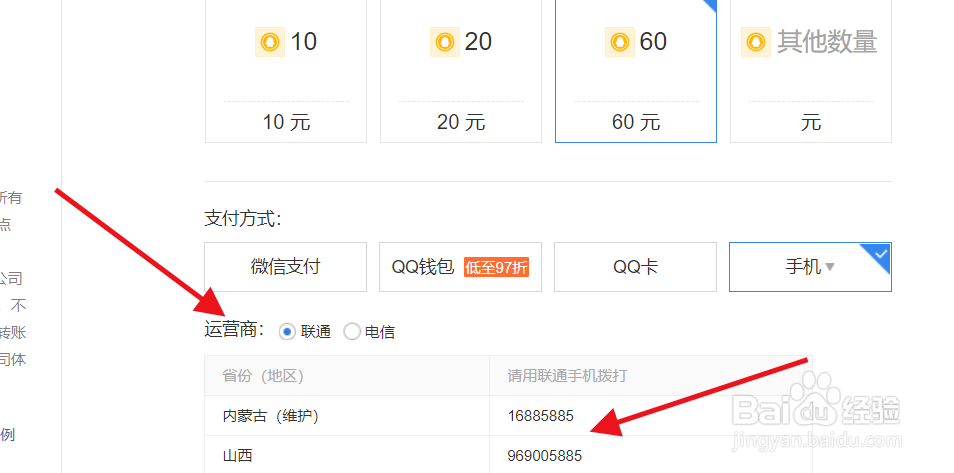Click the number 16885885
This screenshot has height=473, width=954.
(541, 416)
